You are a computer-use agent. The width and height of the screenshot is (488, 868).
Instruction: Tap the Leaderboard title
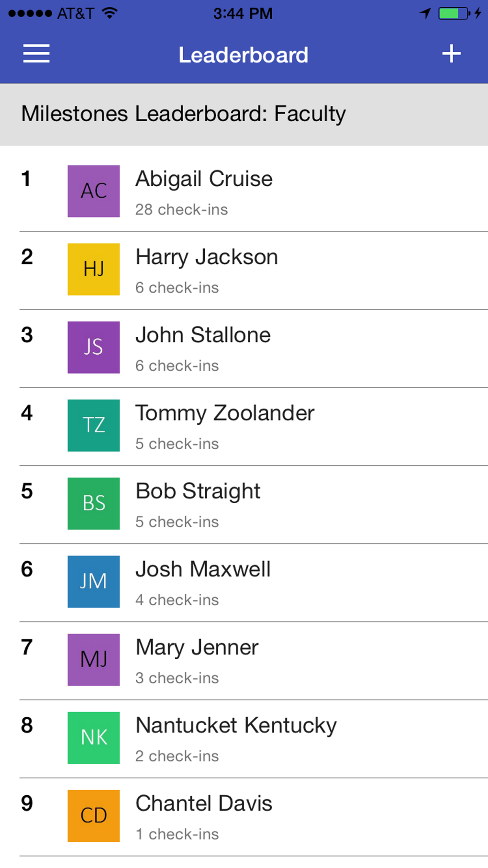pos(244,55)
